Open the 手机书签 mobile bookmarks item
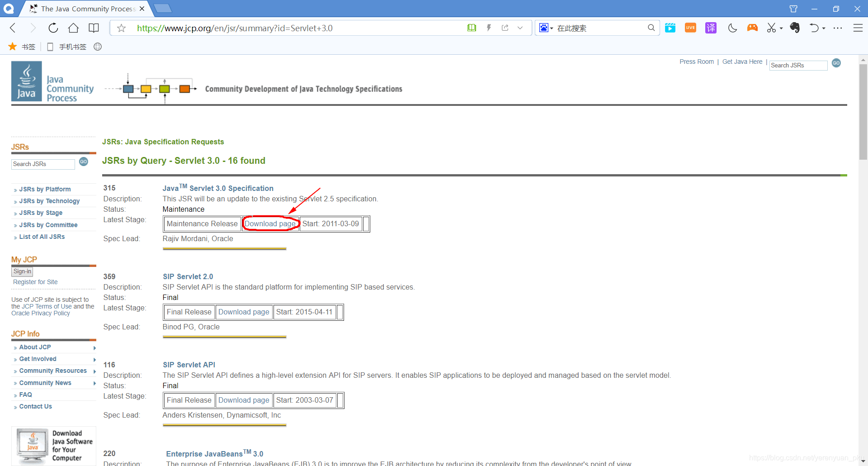 (67, 47)
